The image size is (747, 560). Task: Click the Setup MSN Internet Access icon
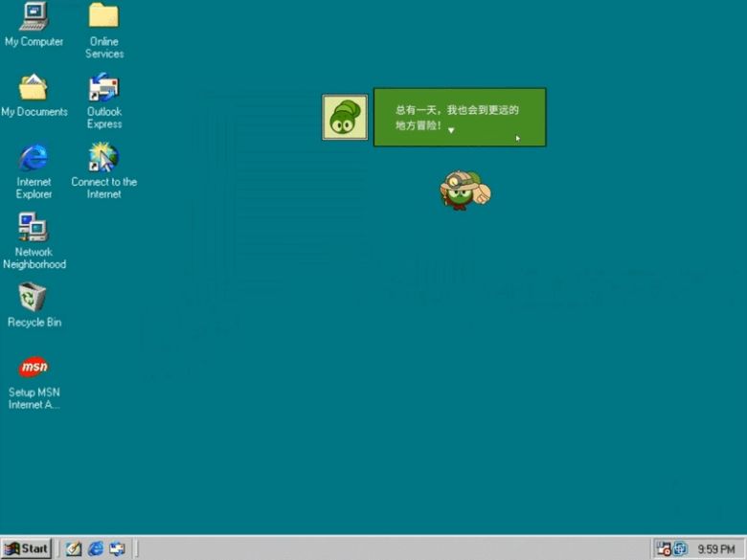coord(34,368)
